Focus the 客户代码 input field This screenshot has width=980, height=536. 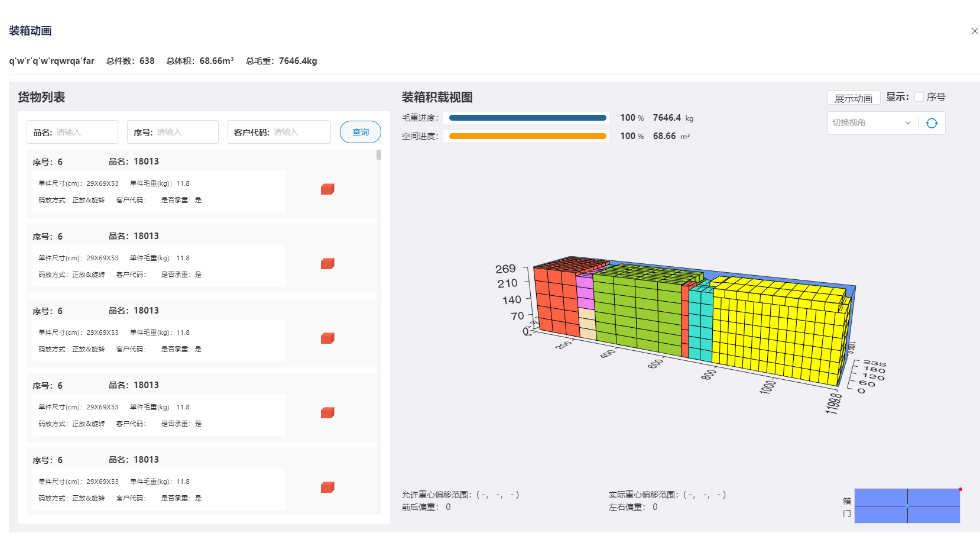[x=299, y=132]
